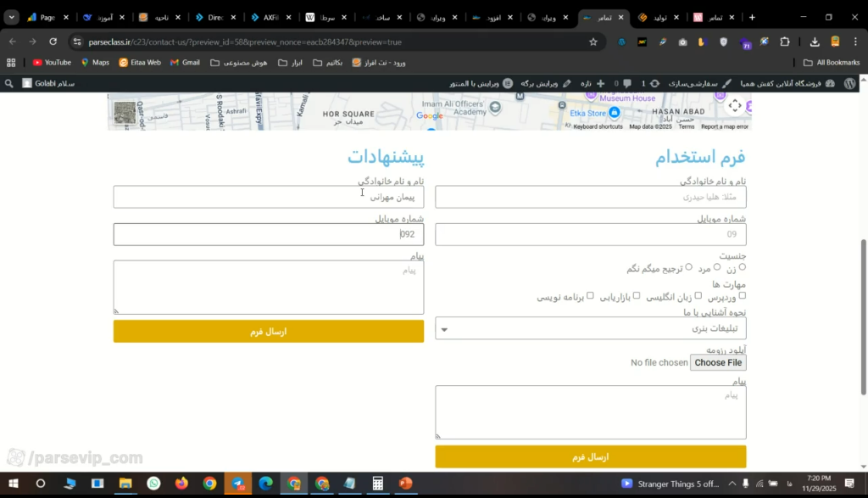Open map Keyboard shortcuts

[x=598, y=127]
